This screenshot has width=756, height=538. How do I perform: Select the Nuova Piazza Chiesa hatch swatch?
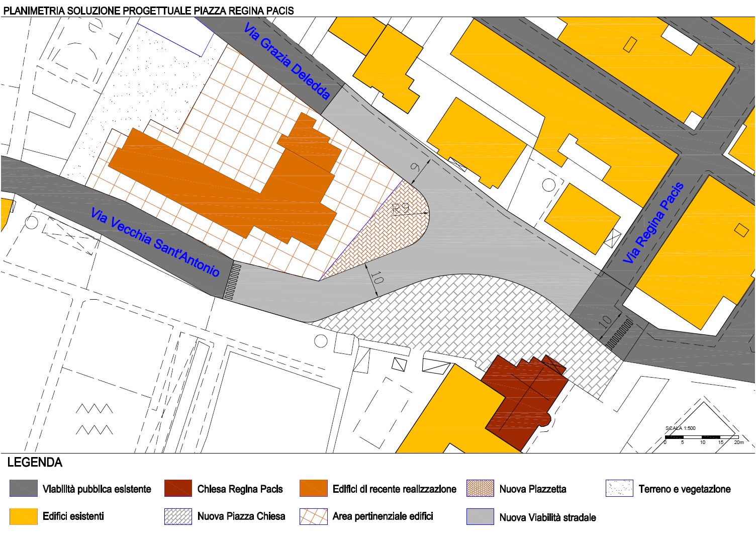[178, 516]
